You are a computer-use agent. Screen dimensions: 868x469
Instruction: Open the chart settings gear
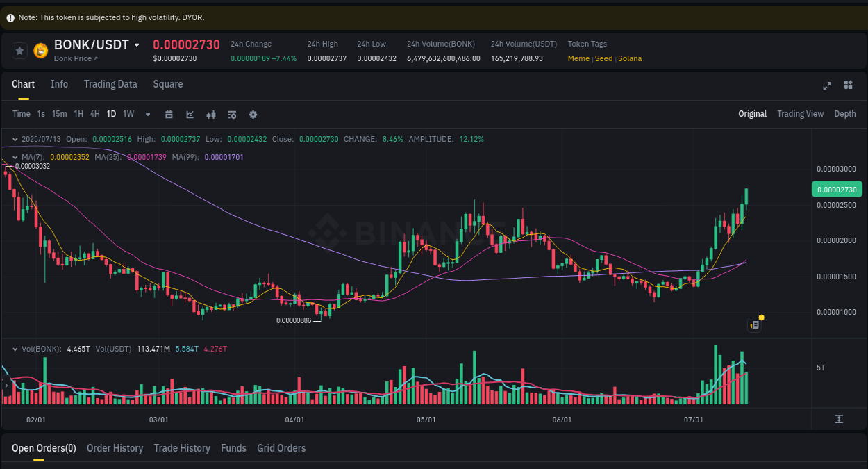pos(253,114)
